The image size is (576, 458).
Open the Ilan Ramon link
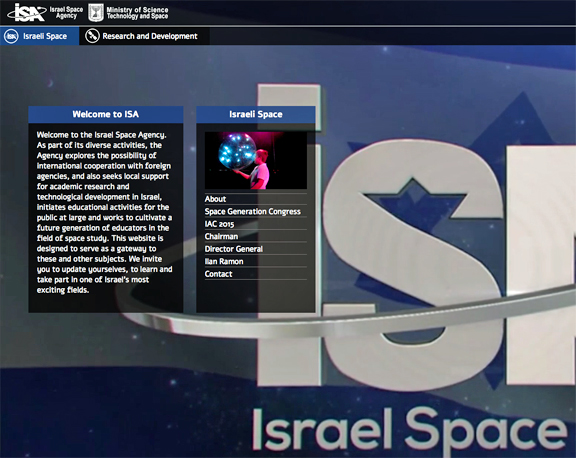224,262
